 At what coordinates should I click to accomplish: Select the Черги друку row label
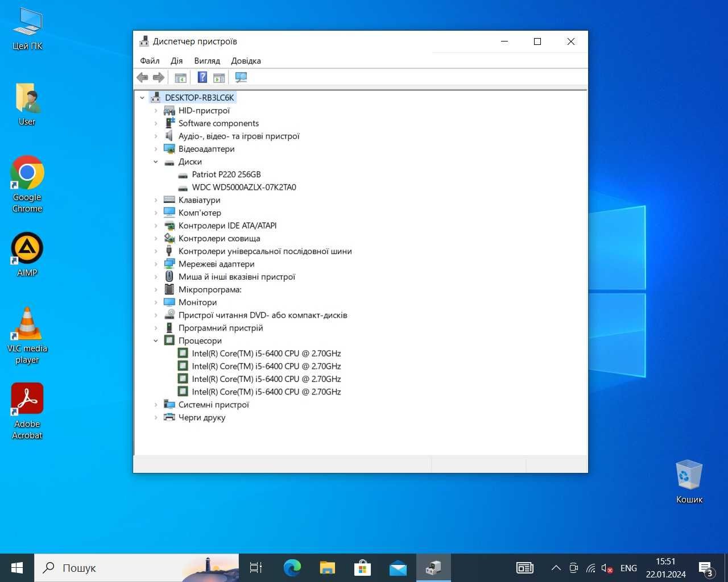(x=202, y=418)
